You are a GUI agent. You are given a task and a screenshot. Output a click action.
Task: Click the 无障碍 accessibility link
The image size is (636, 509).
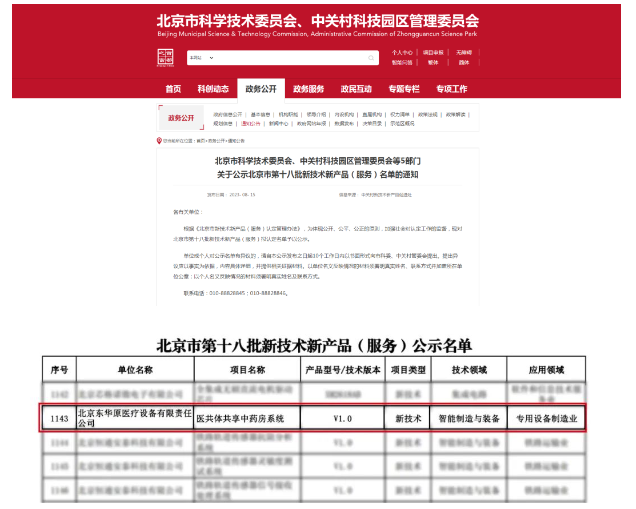point(464,52)
